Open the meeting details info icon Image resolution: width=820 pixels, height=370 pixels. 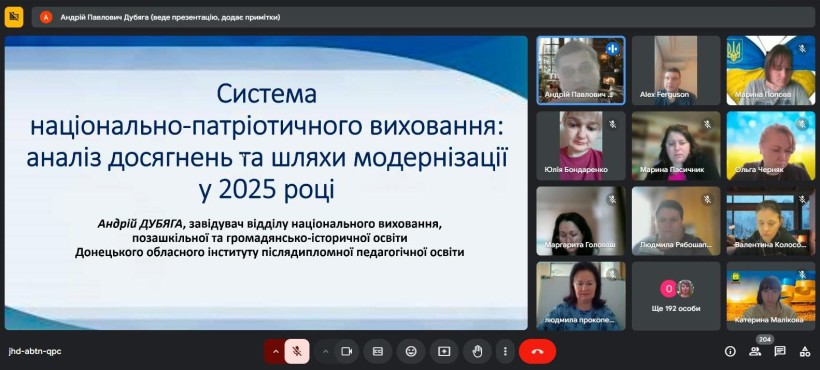click(730, 352)
